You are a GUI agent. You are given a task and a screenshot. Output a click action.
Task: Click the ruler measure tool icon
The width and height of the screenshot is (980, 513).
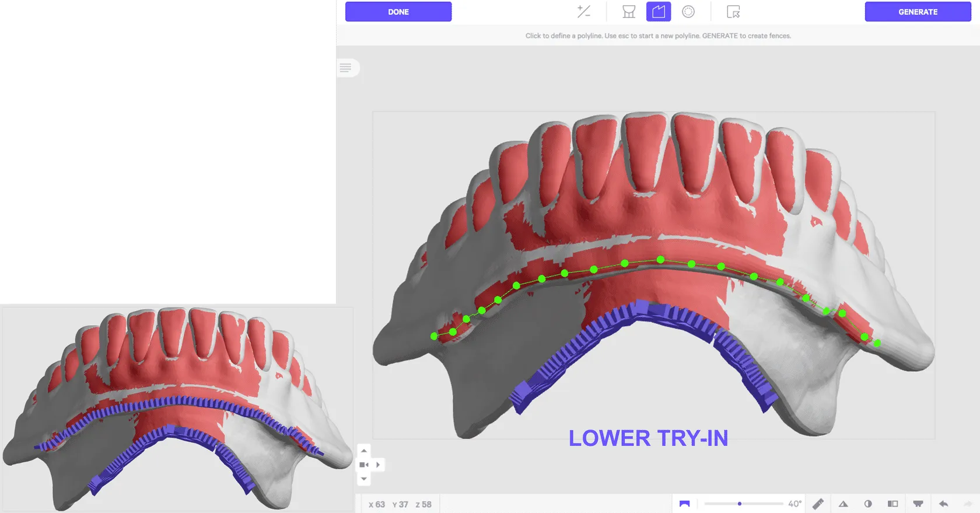tap(818, 504)
